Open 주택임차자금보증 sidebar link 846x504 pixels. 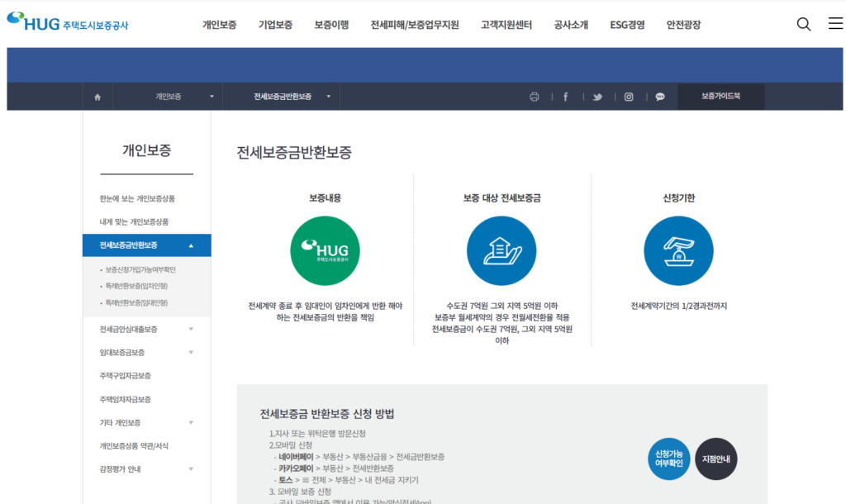tap(126, 399)
